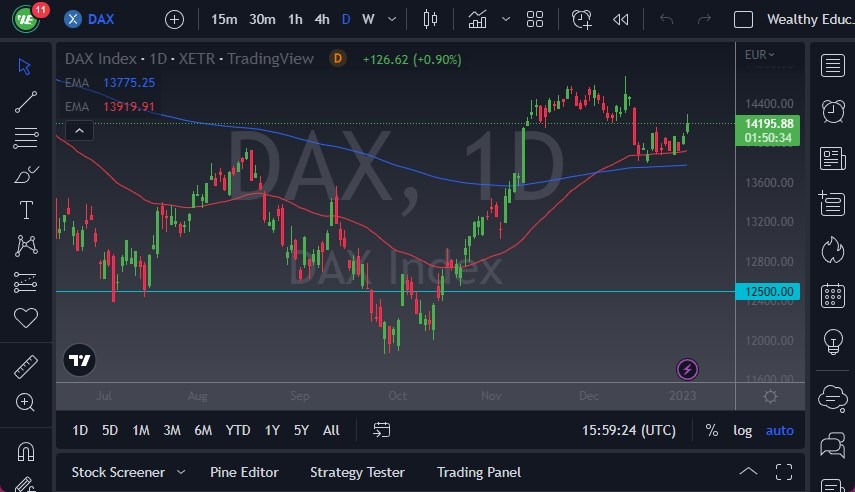Toggle percent scale mode
The width and height of the screenshot is (855, 492).
tap(712, 430)
